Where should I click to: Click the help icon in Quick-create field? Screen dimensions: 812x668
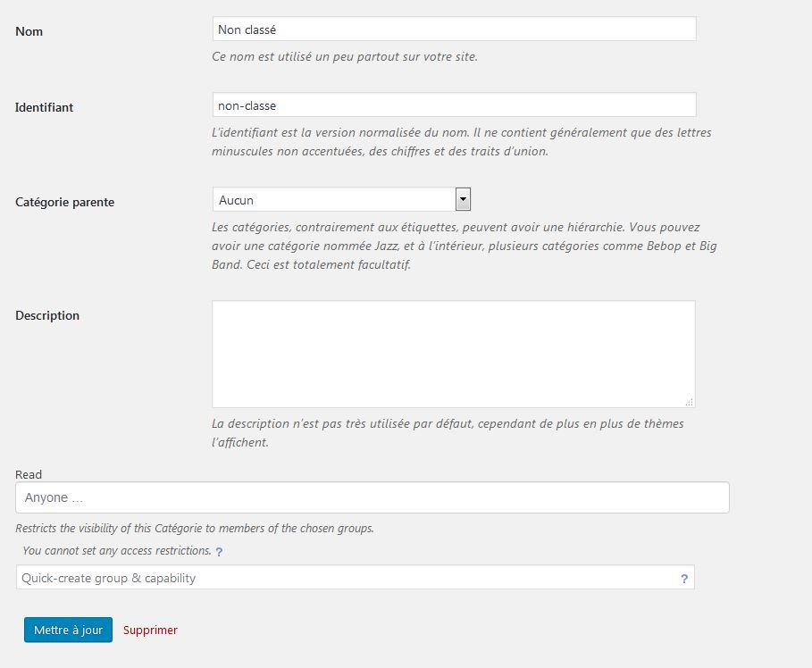(684, 579)
